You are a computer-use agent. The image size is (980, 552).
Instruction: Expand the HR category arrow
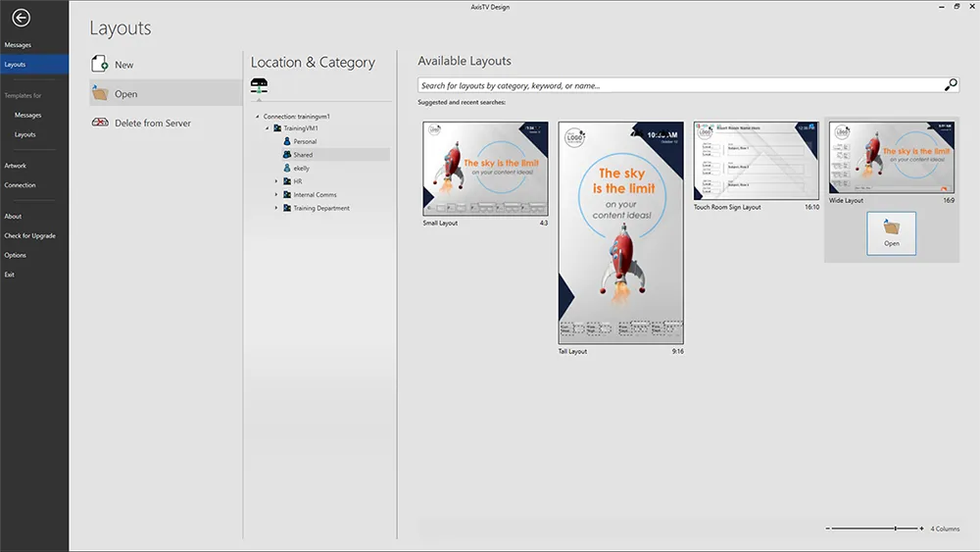pyautogui.click(x=276, y=181)
